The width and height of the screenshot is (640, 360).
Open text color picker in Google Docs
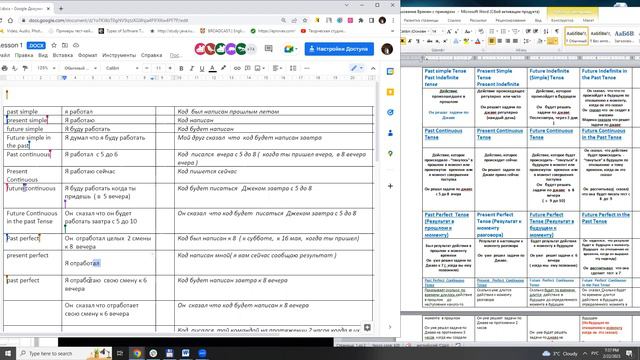click(x=212, y=68)
